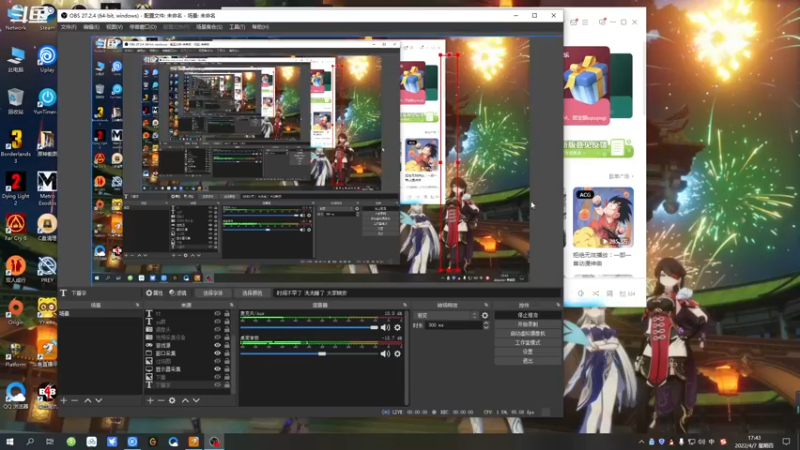
Task: Open 麦克风/Aux audio settings gear
Action: (397, 328)
